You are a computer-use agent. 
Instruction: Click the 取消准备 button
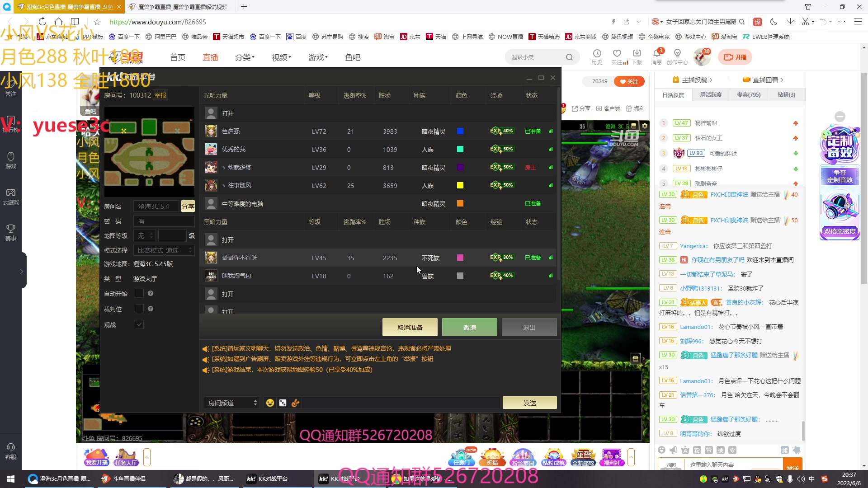coord(410,327)
